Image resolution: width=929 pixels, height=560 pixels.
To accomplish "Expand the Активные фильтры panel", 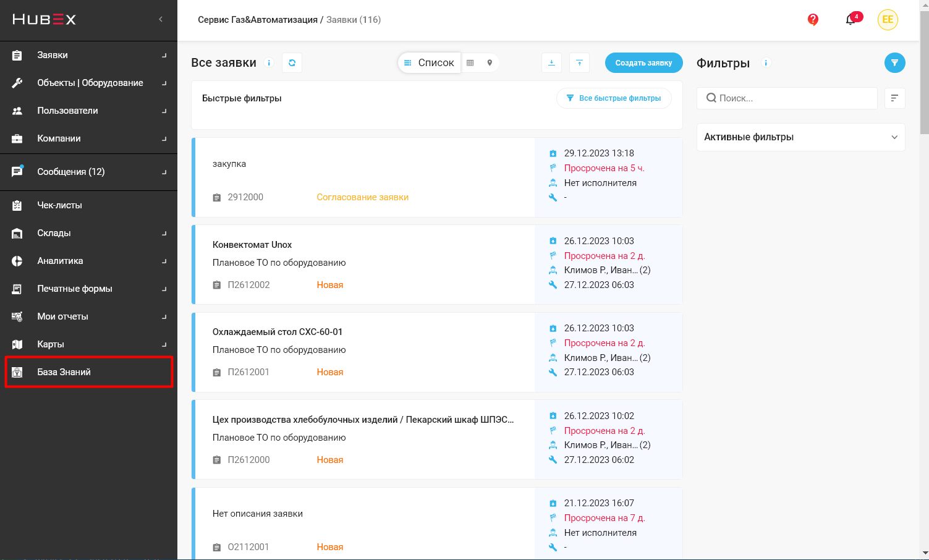I will click(x=801, y=137).
